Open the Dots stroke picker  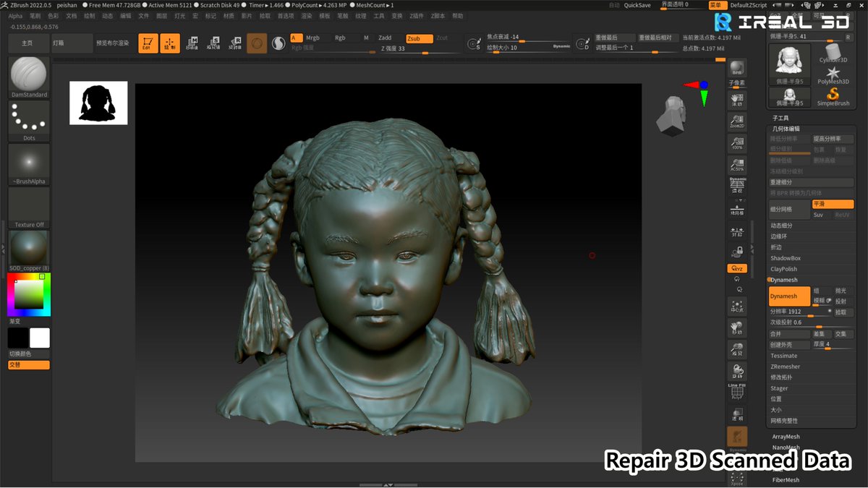(29, 121)
